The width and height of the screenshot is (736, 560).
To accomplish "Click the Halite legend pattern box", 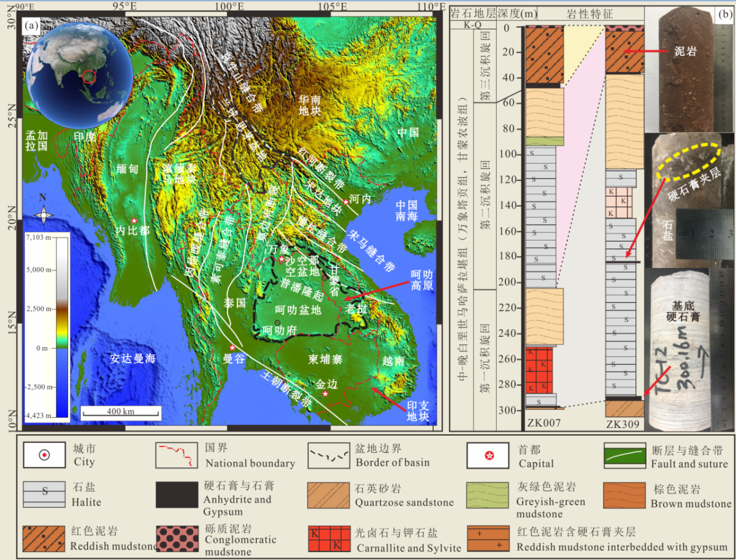I will pos(44,494).
